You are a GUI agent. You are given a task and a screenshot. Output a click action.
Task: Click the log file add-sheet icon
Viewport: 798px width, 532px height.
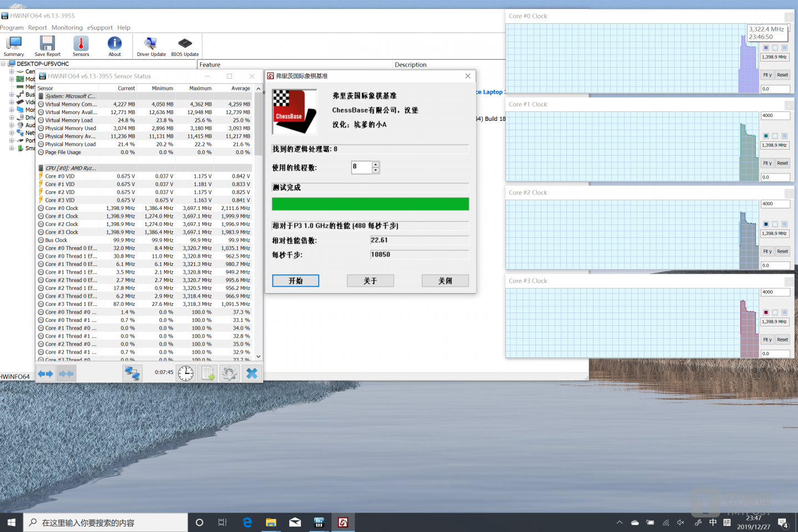tap(208, 374)
